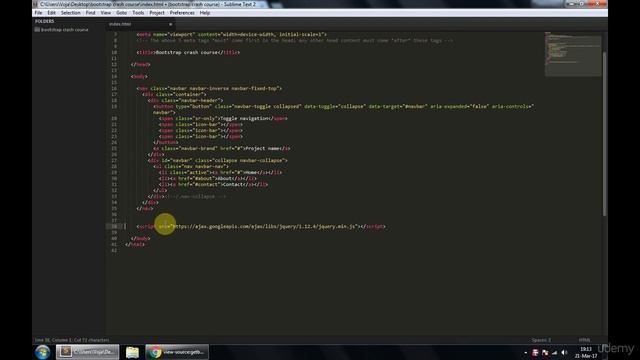Switch to Chrome view-source taskbar window

coord(177,352)
